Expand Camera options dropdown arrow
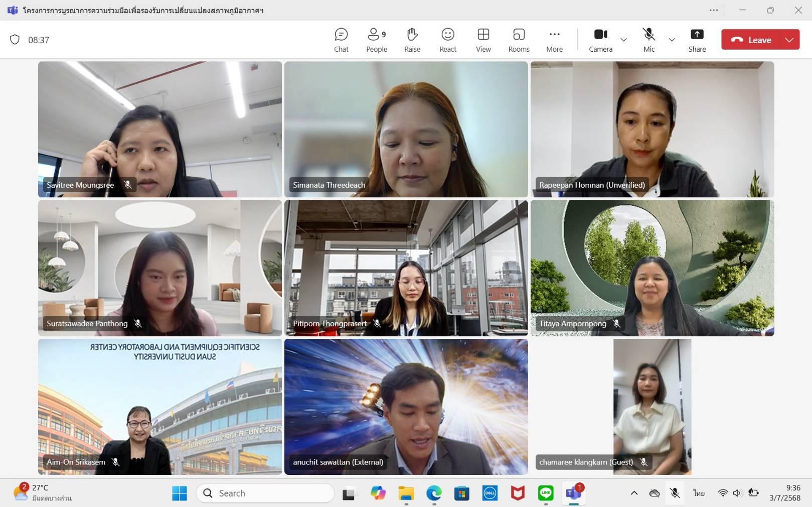This screenshot has width=812, height=507. tap(623, 40)
